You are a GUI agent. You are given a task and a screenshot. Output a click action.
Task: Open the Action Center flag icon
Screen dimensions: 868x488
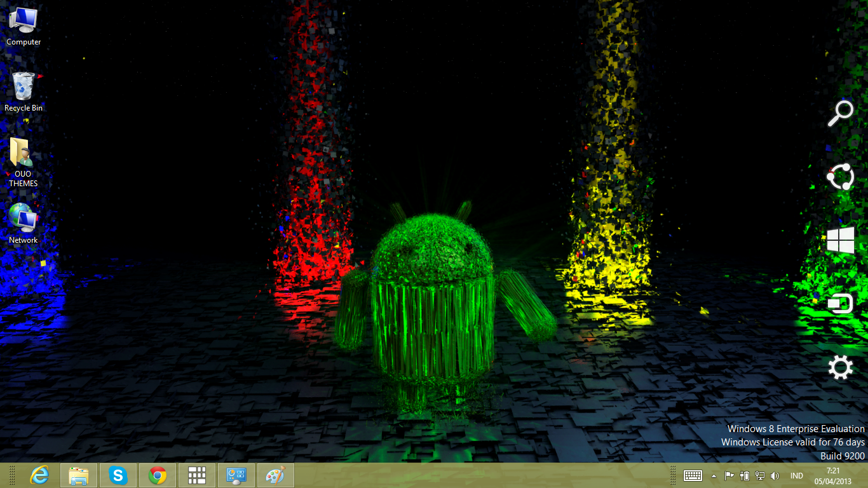click(x=729, y=475)
